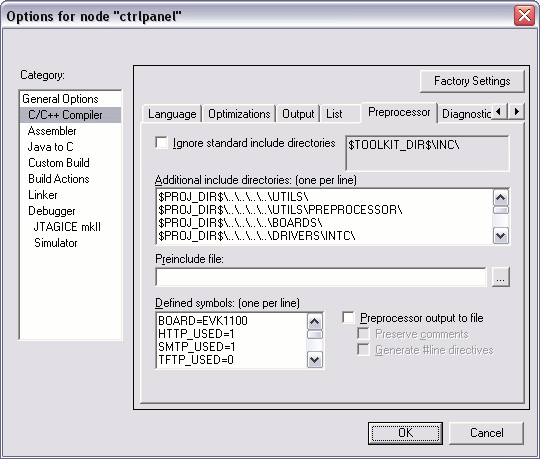Close the Options dialog window
The width and height of the screenshot is (540, 459).
[524, 15]
